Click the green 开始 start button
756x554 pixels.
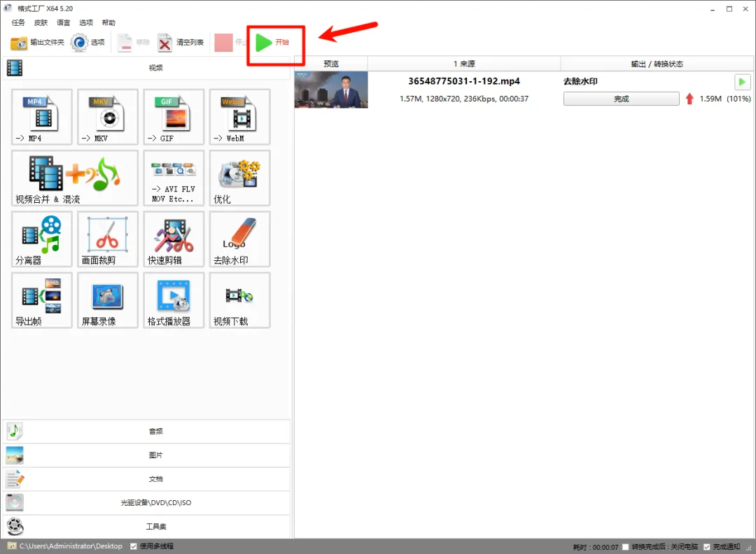(x=272, y=43)
